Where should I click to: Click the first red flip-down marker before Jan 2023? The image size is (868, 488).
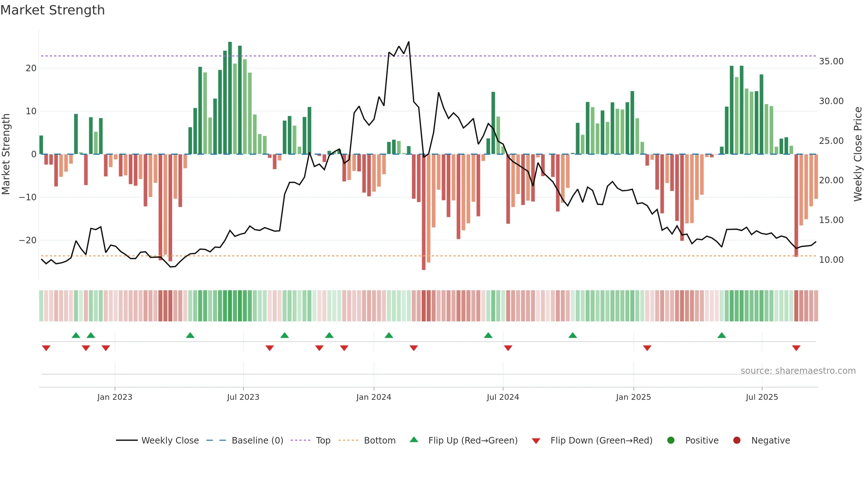(46, 348)
